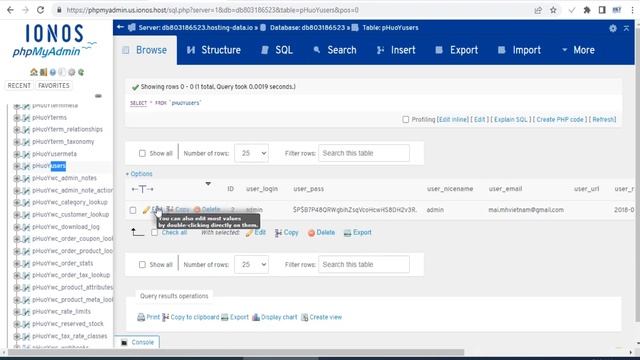Click sort arrow dropdown in table header
Image resolution: width=640 pixels, height=360 pixels.
tap(208, 184)
